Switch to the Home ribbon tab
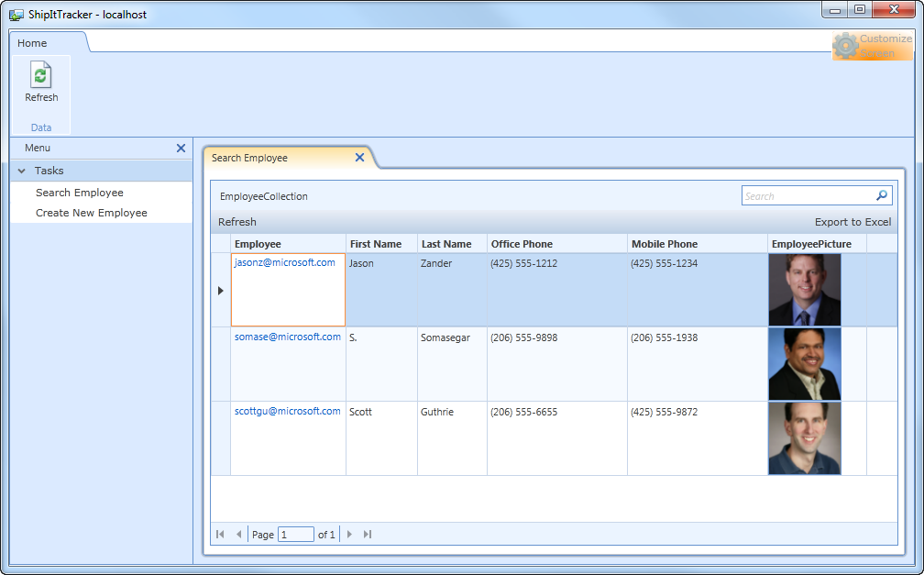924x575 pixels. click(32, 42)
